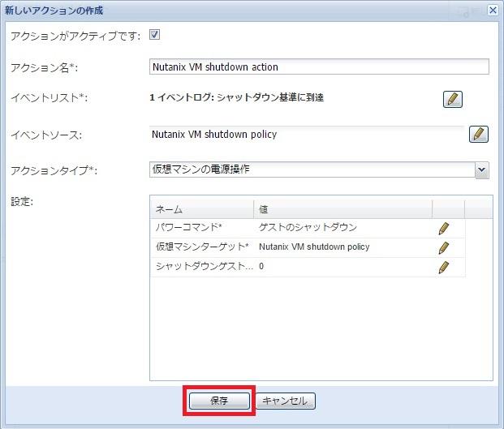Click the アクション名 text field
This screenshot has width=504, height=429.
(319, 66)
